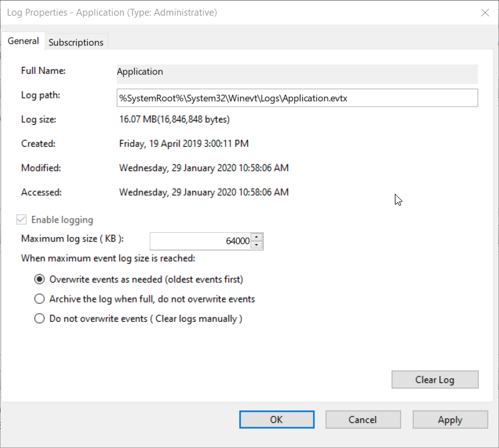Image resolution: width=499 pixels, height=448 pixels.
Task: Apply the log property changes
Action: [450, 420]
